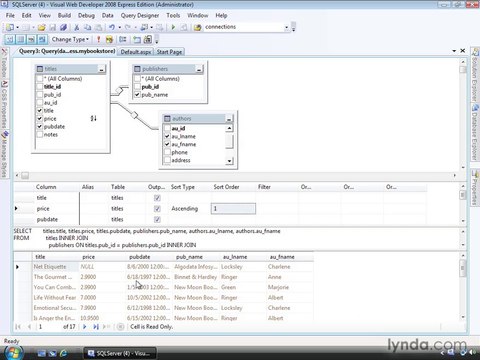Jump to the last results record
Screen dimensions: 480x360
(x=96, y=327)
